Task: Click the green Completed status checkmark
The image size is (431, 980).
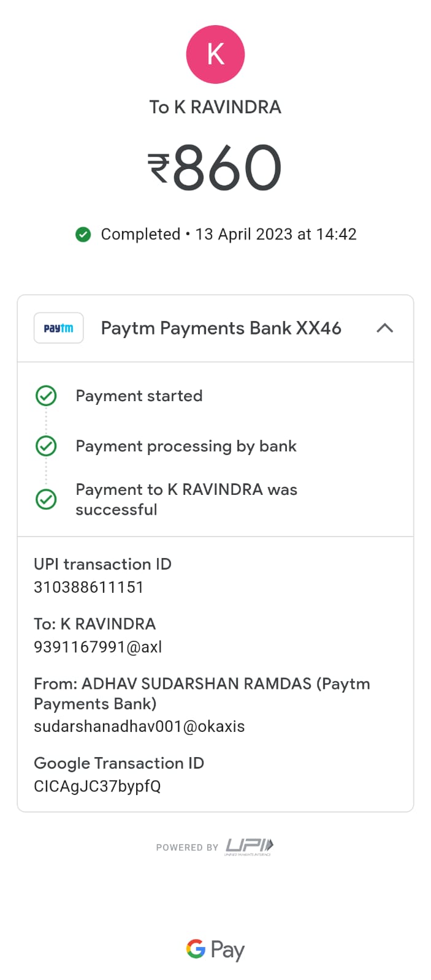Action: tap(83, 235)
